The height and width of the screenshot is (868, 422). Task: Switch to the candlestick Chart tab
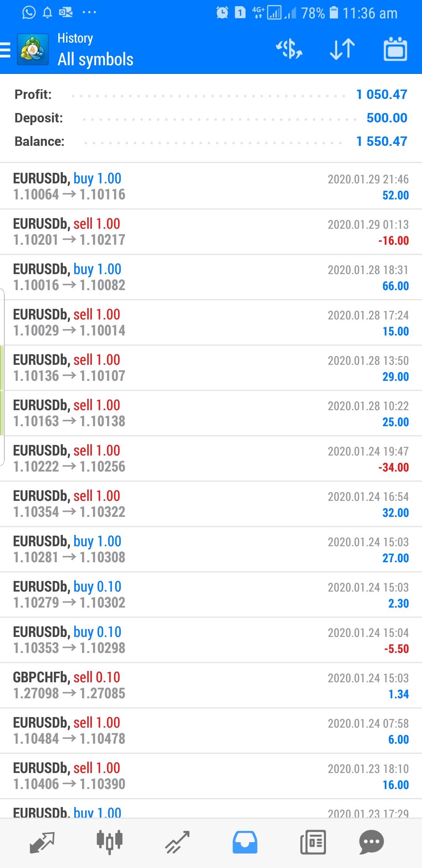[x=110, y=842]
